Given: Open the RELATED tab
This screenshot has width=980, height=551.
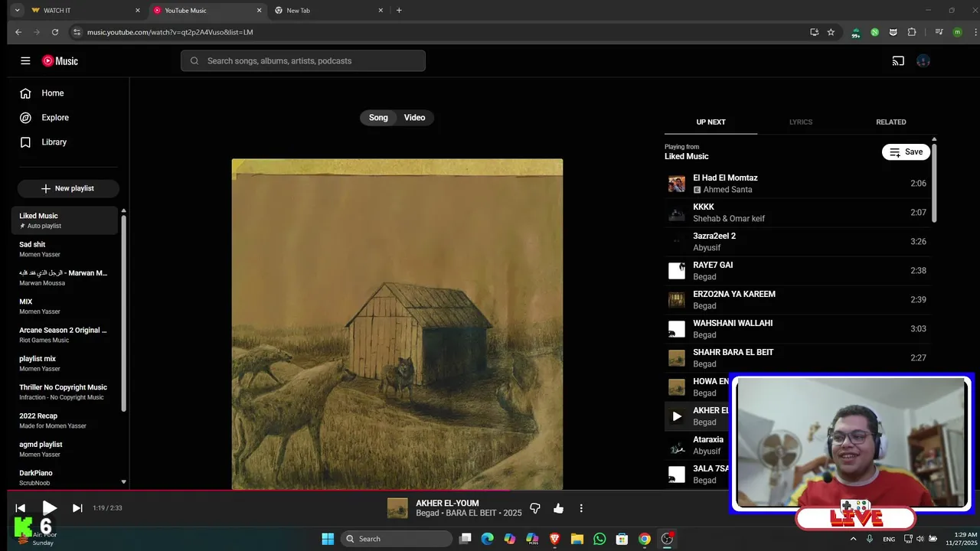Looking at the screenshot, I should pyautogui.click(x=891, y=122).
